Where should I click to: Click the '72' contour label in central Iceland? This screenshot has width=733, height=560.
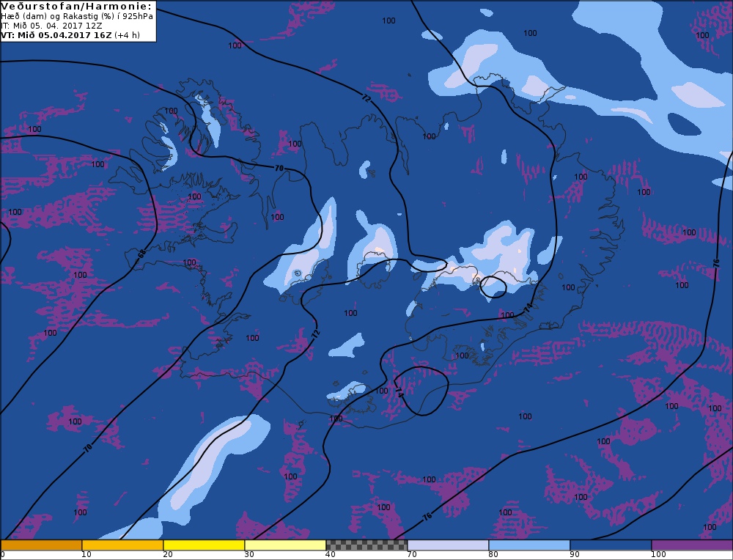315,334
